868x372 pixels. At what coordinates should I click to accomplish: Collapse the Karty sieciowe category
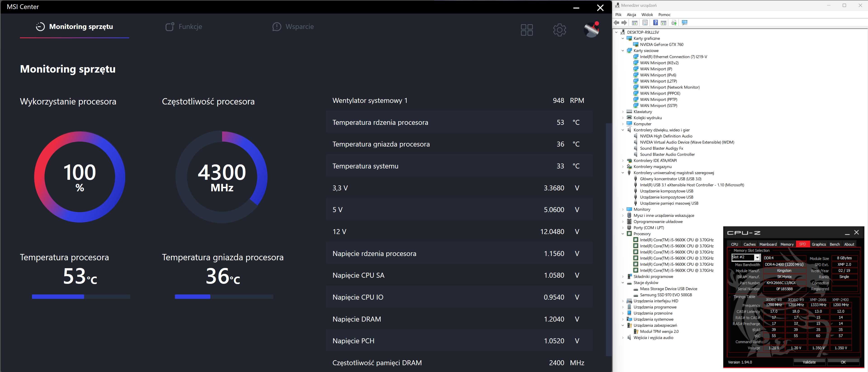(x=623, y=51)
